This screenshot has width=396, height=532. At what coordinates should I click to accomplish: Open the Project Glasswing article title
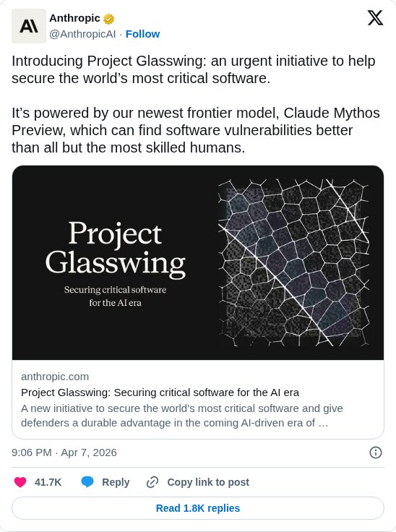[x=160, y=392]
